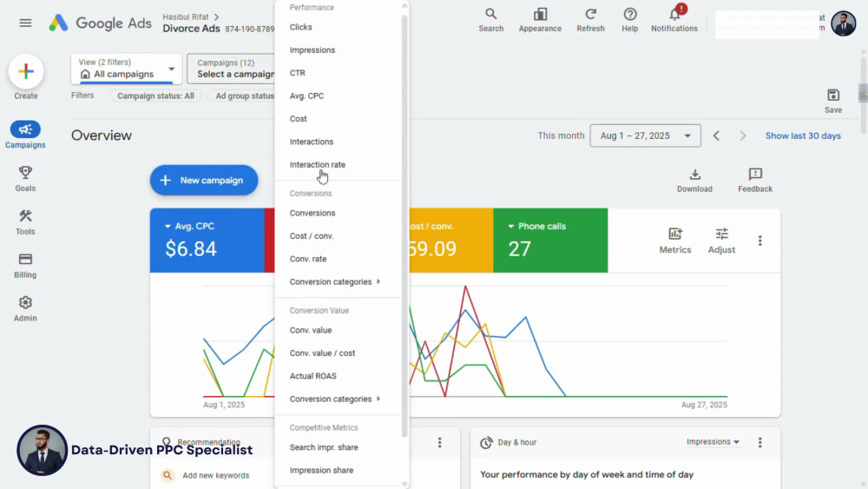Click the New campaign button
The width and height of the screenshot is (868, 489).
tap(204, 180)
